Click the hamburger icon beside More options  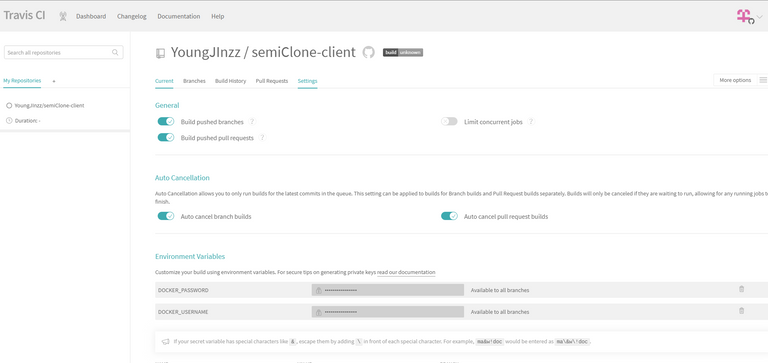tap(763, 80)
